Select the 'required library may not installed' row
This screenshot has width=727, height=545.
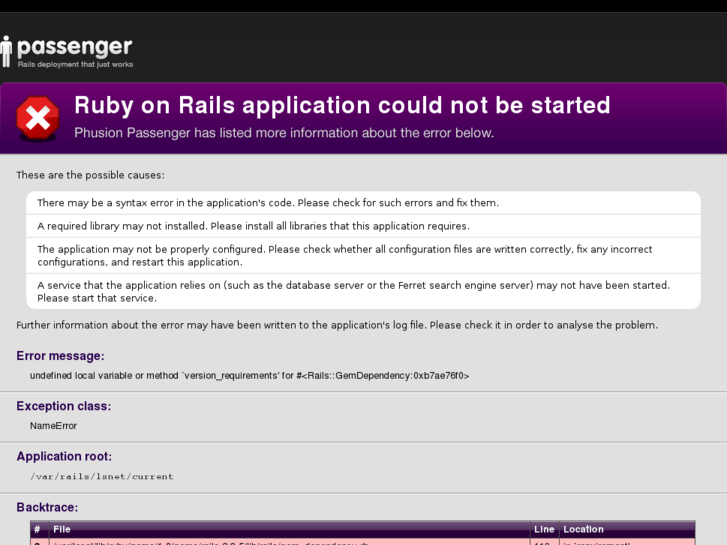click(x=364, y=226)
